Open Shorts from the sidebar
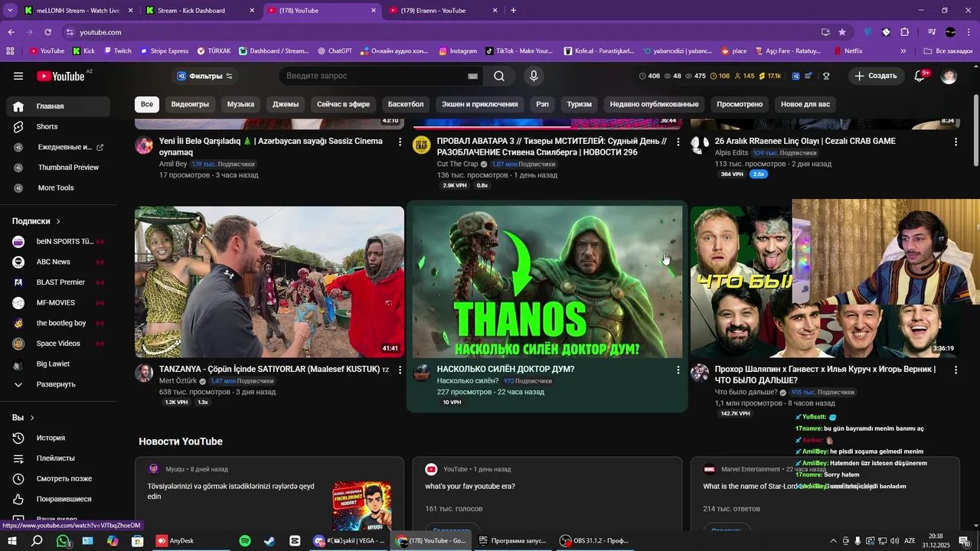The width and height of the screenshot is (980, 551). coord(58,126)
